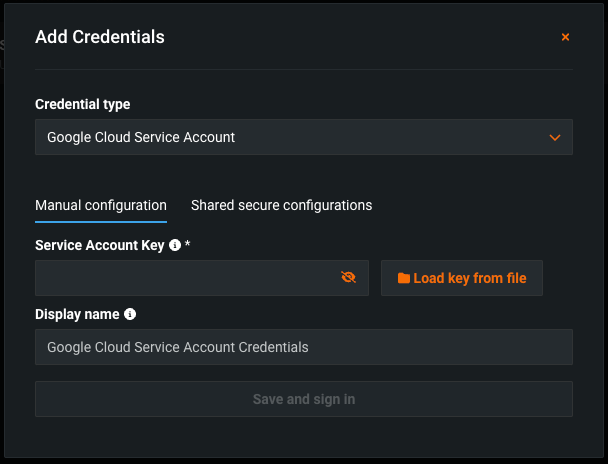Click the blue underline beneath Manual configuration
The height and width of the screenshot is (464, 608).
[101, 221]
